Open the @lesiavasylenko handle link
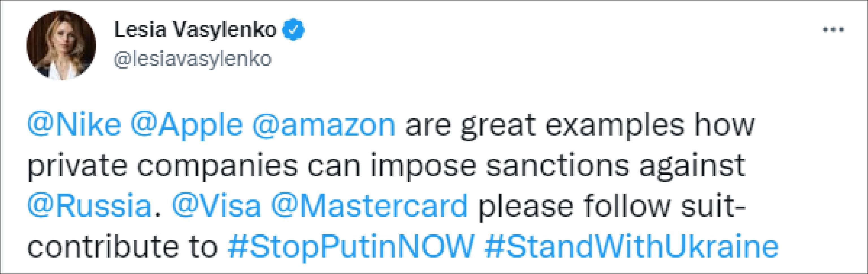This screenshot has height=274, width=868. click(x=193, y=59)
